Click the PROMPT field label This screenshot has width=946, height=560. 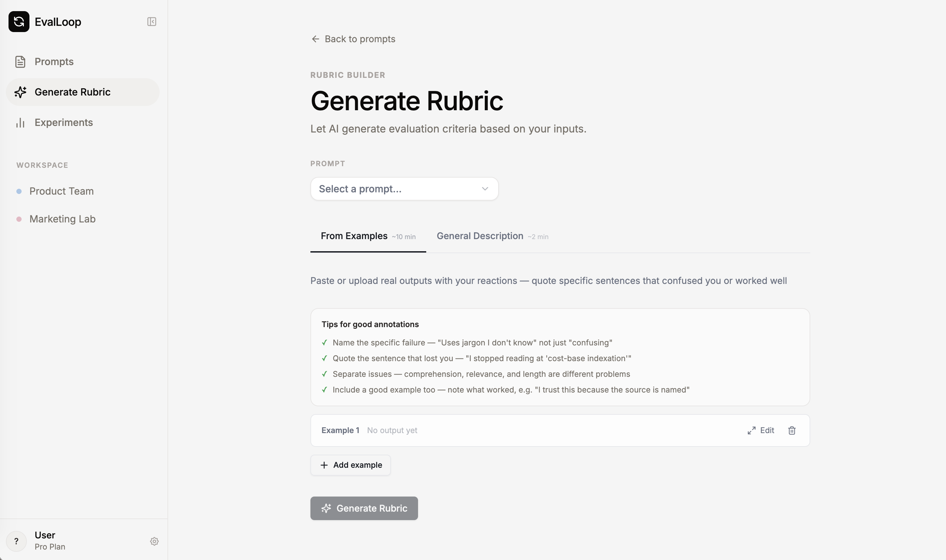point(327,164)
